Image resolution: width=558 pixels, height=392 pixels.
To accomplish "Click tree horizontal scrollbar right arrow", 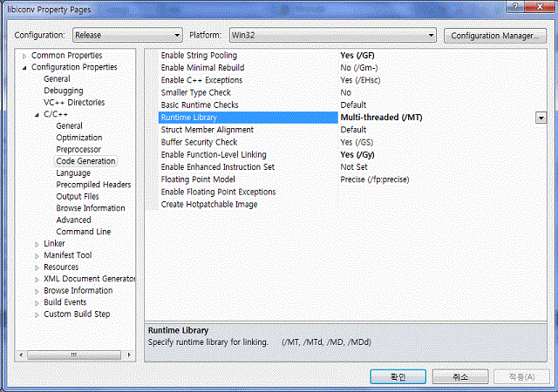I will pos(129,355).
